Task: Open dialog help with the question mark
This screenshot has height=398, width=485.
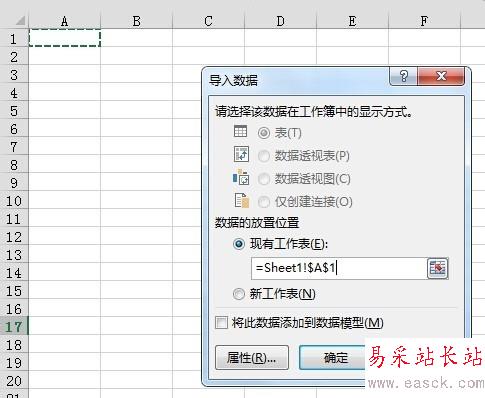Action: [403, 76]
